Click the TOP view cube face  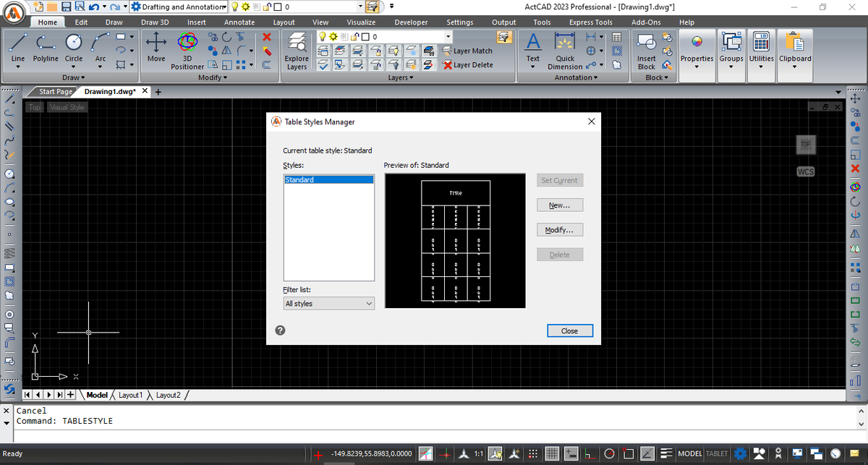click(x=806, y=144)
